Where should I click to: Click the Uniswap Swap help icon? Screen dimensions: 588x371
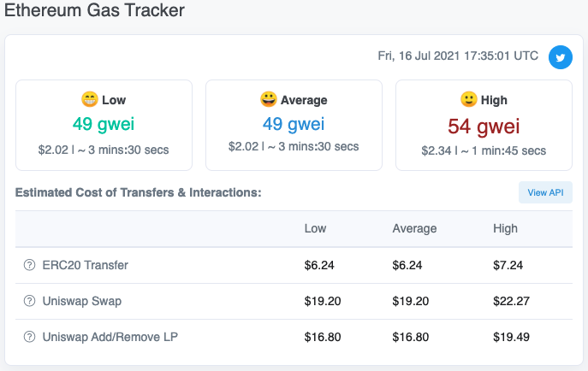pyautogui.click(x=29, y=301)
